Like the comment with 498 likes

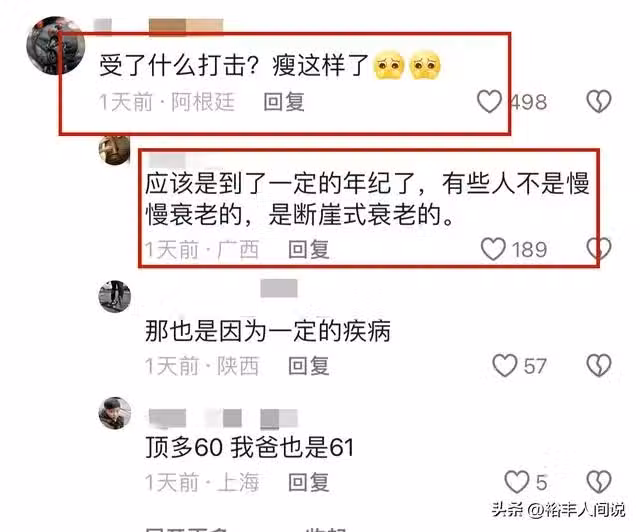coord(489,102)
